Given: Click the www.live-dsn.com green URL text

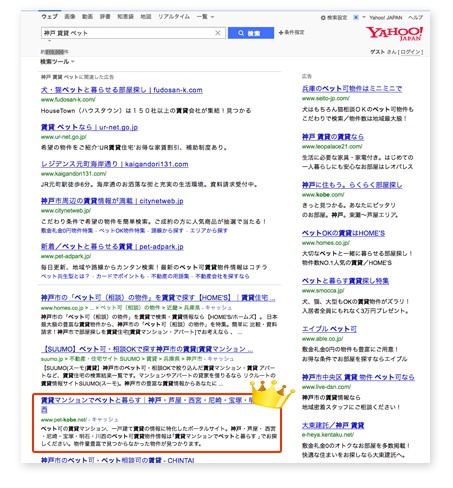Looking at the screenshot, I should coord(326,387).
